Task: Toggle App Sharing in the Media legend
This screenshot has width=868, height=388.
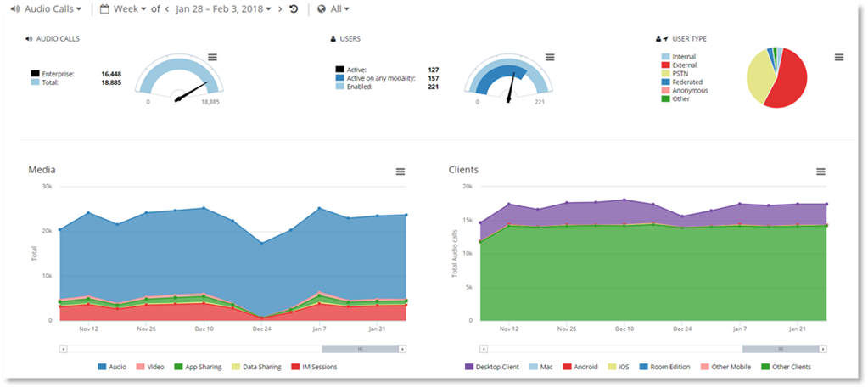Action: coord(198,367)
